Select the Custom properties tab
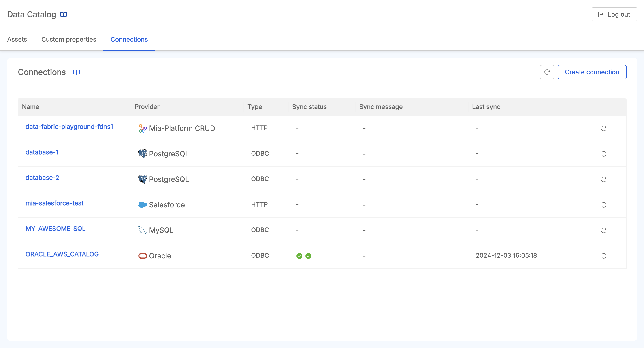The image size is (644, 348). [x=69, y=39]
